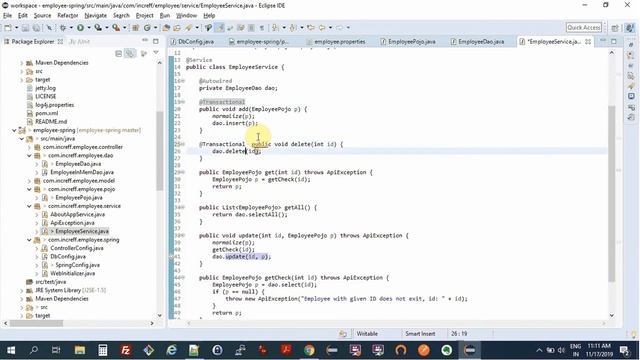Click the Forward navigation arrow icon
Screen dimensions: 640x360
click(x=340, y=28)
